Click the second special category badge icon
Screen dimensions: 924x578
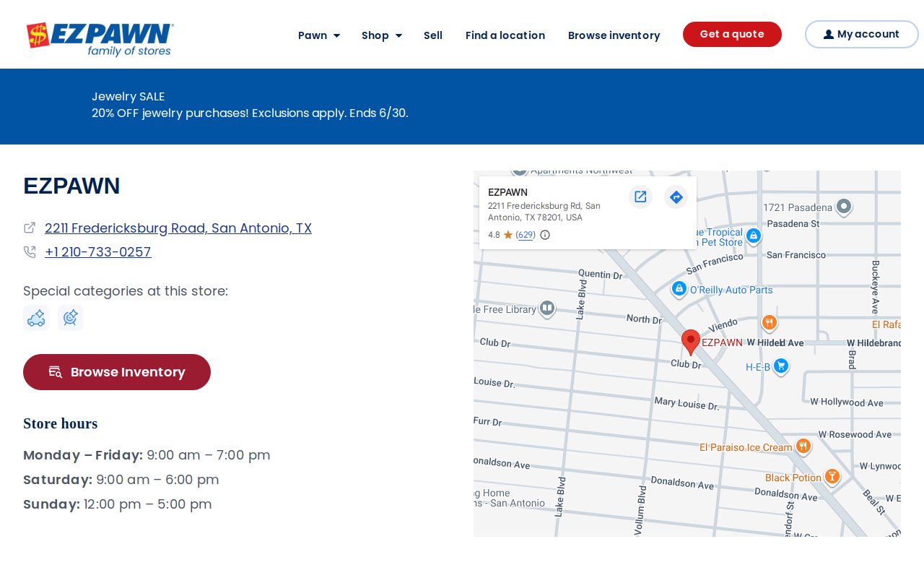[x=71, y=318]
